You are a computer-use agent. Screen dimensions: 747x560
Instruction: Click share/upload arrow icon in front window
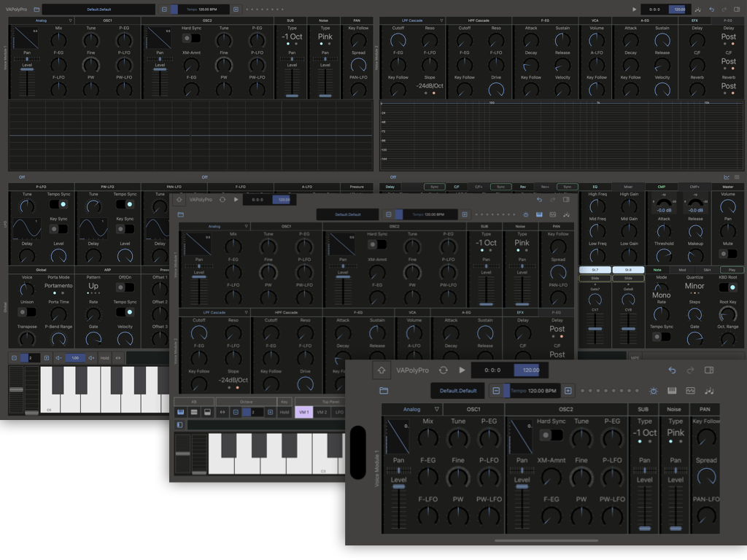click(x=382, y=370)
